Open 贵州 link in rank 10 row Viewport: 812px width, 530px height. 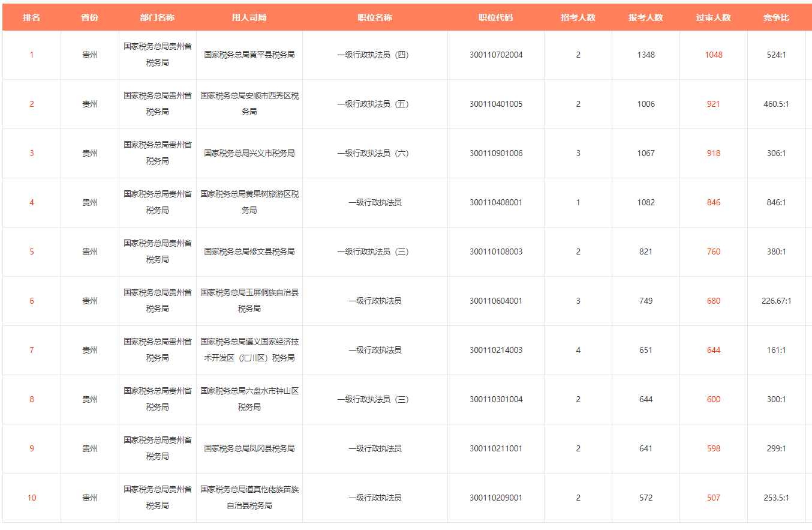pyautogui.click(x=90, y=498)
